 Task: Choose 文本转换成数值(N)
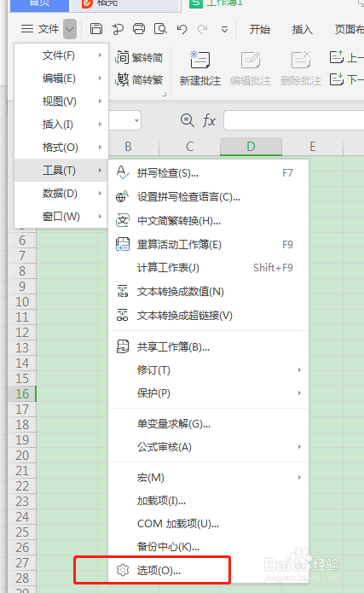(x=209, y=292)
